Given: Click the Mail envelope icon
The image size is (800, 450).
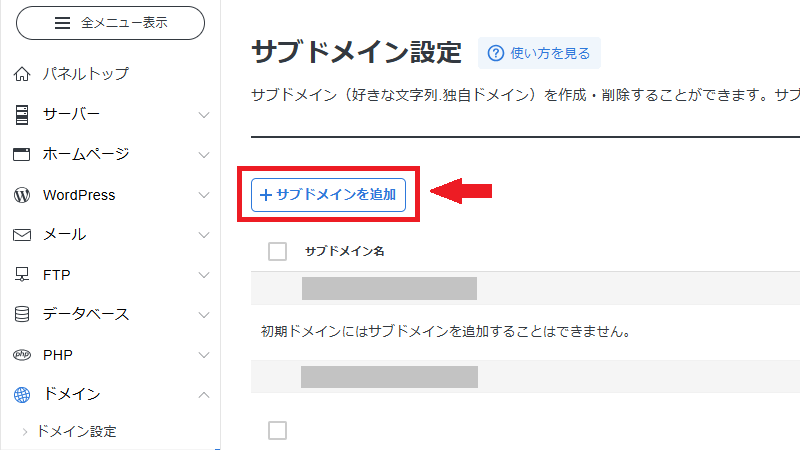Looking at the screenshot, I should [x=22, y=235].
